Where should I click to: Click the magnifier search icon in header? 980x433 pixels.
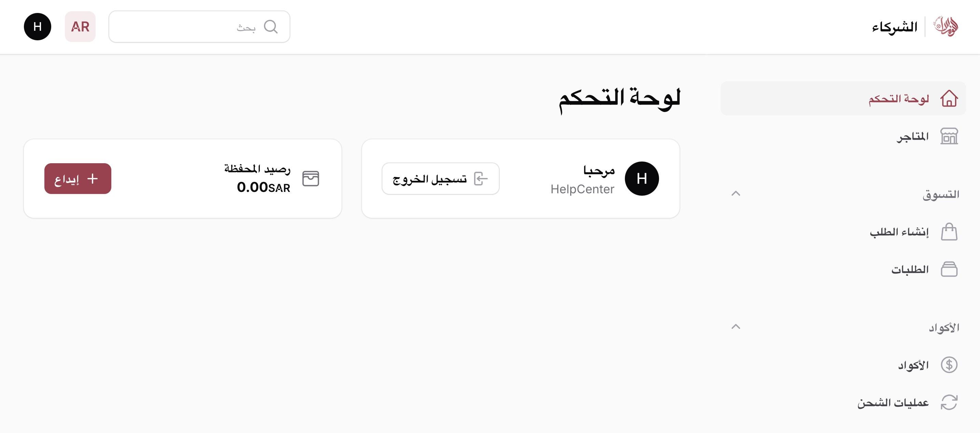(x=270, y=27)
